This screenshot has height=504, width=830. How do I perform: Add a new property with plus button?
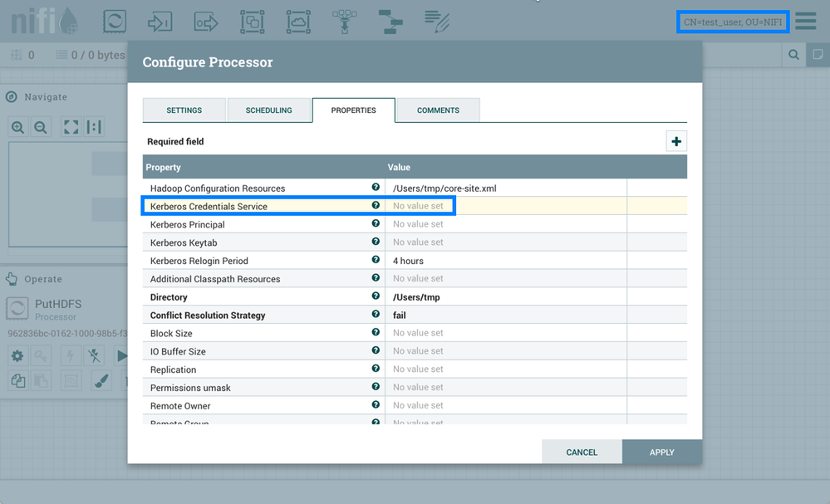[676, 142]
